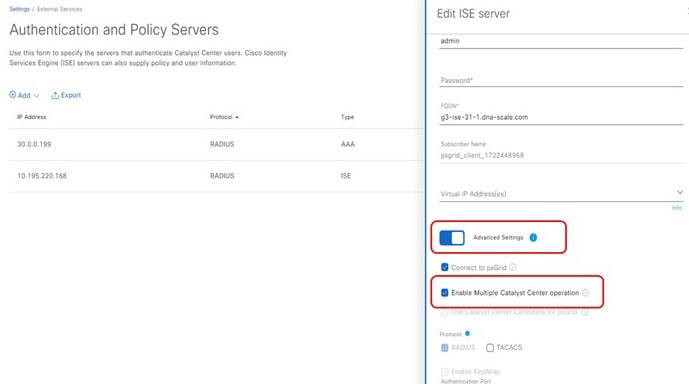Click the Protocol column sort arrow
Screen dimensions: 689x384
coord(237,117)
